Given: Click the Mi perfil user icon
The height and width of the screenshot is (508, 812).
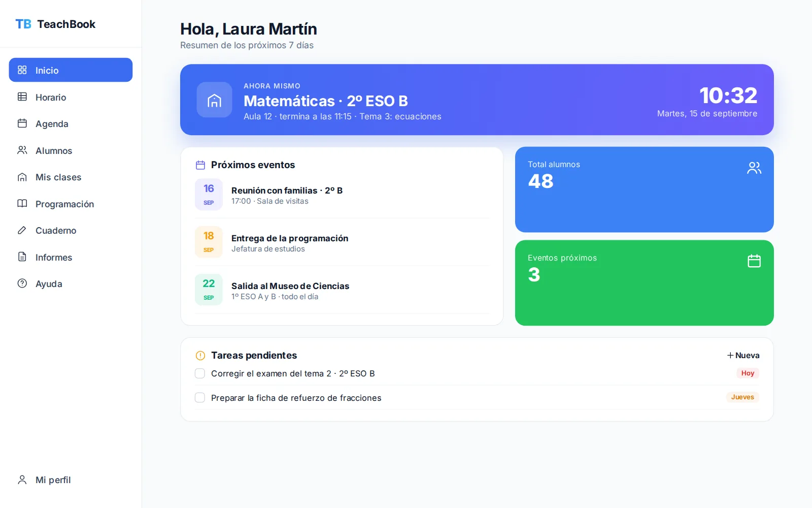Looking at the screenshot, I should tap(22, 480).
